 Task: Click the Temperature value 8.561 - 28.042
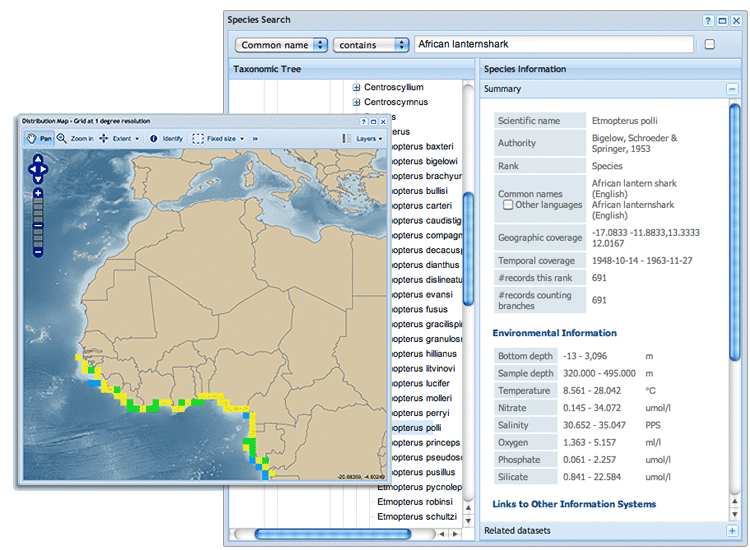[x=592, y=390]
